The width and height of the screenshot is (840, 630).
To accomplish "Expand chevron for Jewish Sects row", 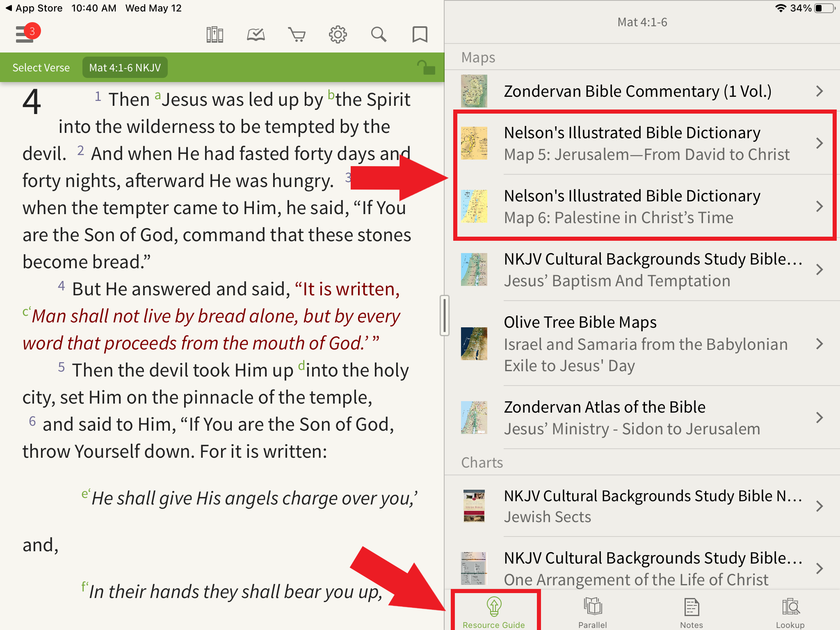I will 819,506.
